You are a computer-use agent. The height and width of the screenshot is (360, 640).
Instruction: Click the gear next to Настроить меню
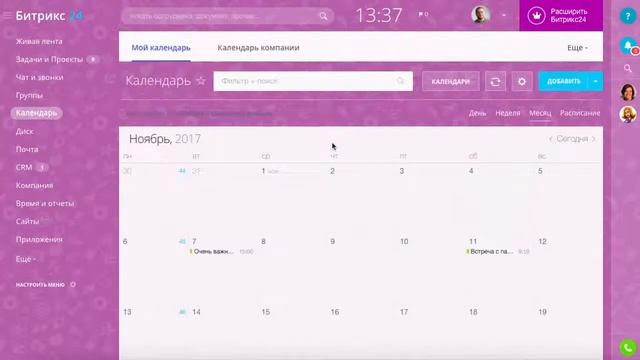[73, 284]
